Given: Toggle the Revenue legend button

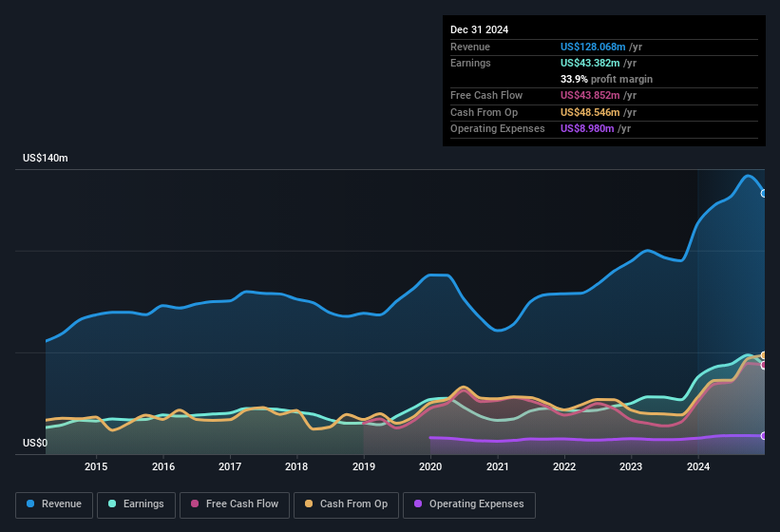Looking at the screenshot, I should click(x=54, y=504).
